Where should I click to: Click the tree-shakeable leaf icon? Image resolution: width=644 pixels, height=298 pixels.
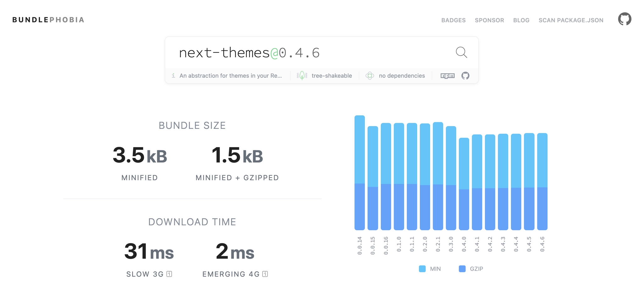302,76
